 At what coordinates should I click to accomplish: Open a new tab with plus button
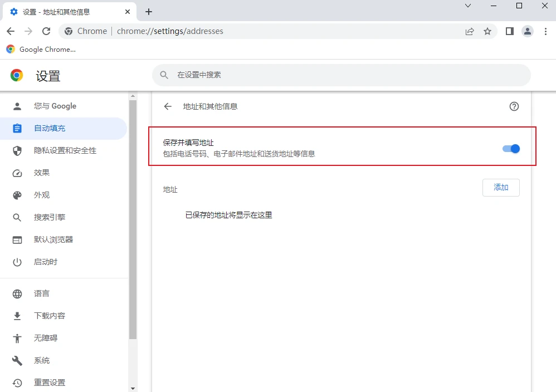click(x=149, y=12)
